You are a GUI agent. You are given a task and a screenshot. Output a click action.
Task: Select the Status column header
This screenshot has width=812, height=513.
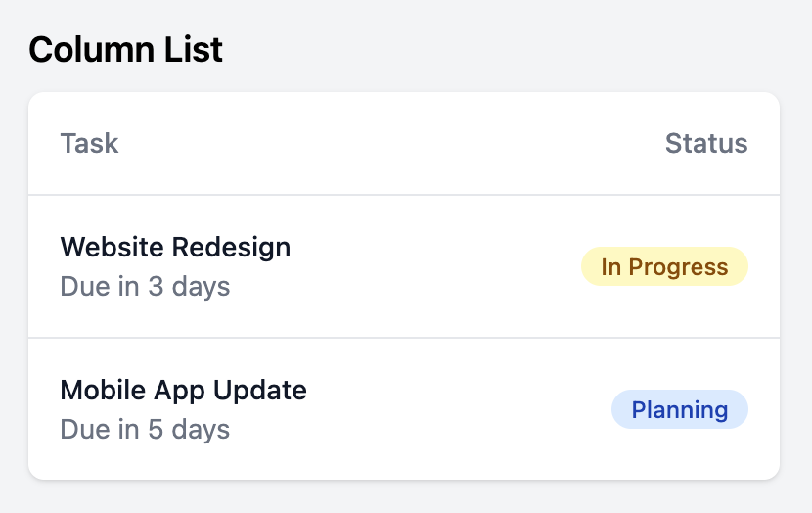tap(706, 143)
